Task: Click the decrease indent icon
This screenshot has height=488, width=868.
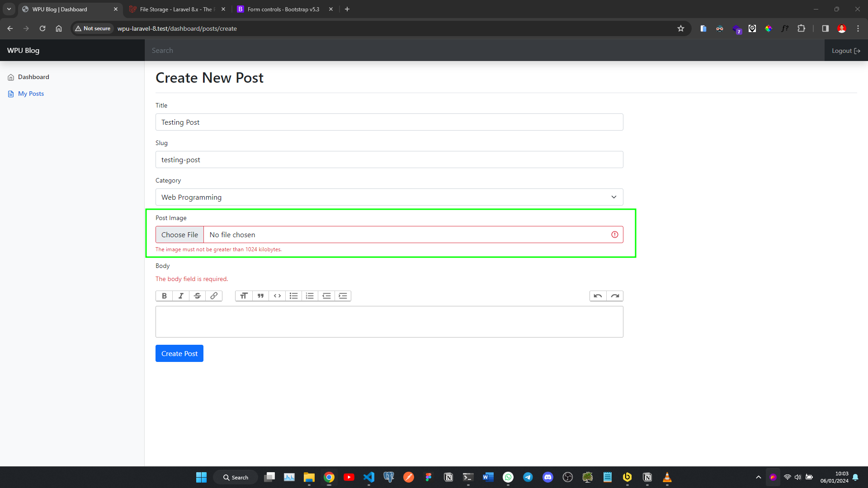Action: tap(326, 296)
